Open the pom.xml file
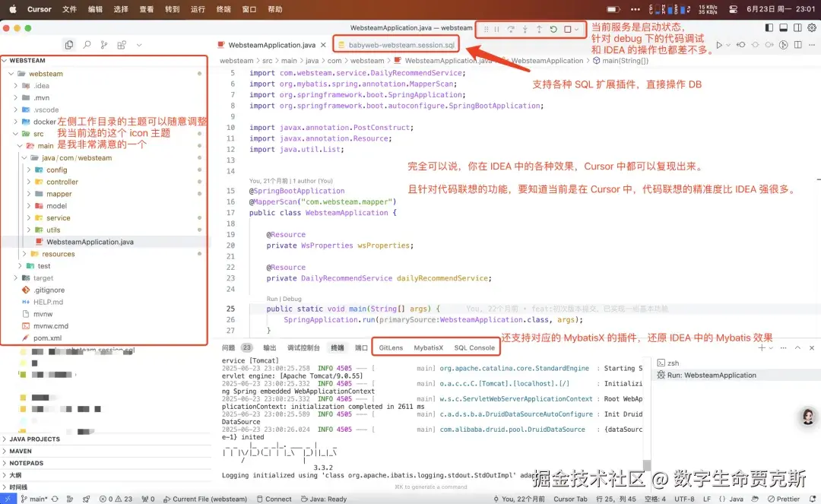The image size is (821, 504). (x=47, y=338)
